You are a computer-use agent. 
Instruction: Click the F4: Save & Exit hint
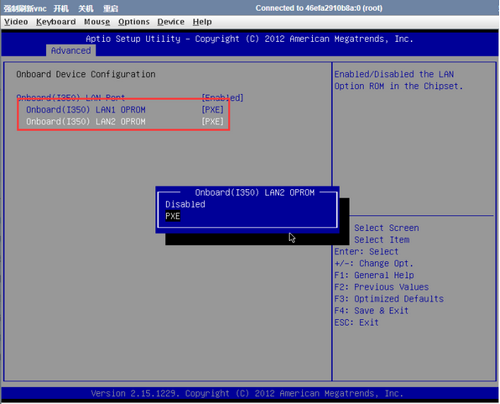click(x=371, y=311)
